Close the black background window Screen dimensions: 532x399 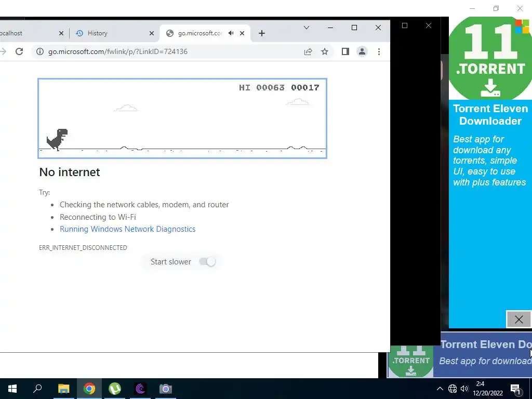pyautogui.click(x=429, y=25)
